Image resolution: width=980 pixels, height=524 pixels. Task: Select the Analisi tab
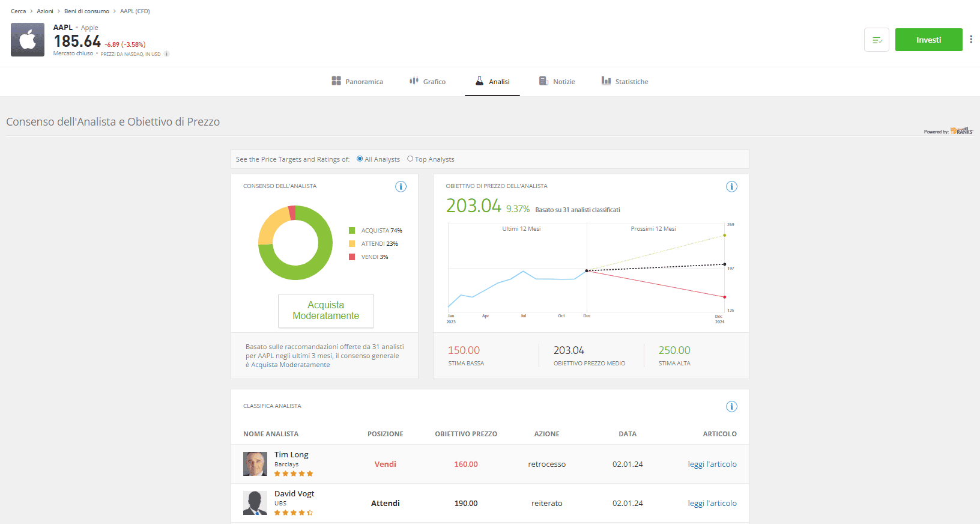pos(492,82)
